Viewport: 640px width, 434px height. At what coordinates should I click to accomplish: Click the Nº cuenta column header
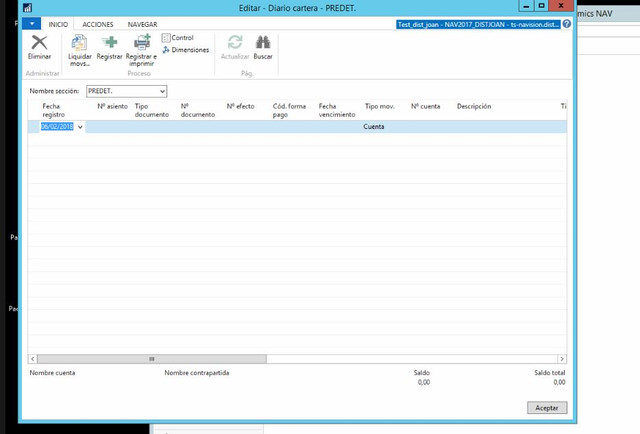coord(426,107)
